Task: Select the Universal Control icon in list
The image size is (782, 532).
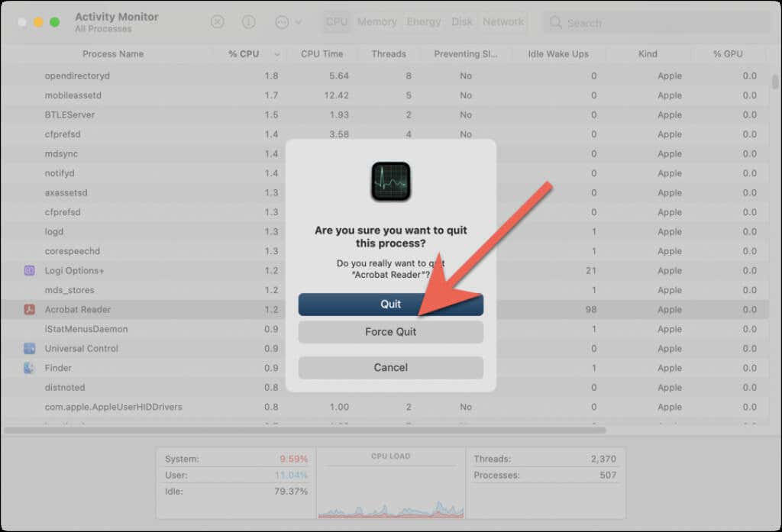Action: tap(30, 349)
